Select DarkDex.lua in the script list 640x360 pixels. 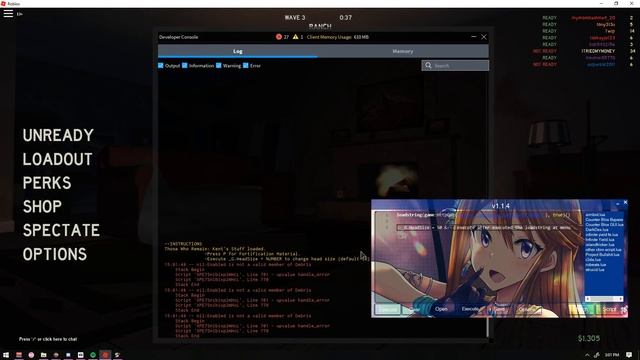click(x=597, y=230)
